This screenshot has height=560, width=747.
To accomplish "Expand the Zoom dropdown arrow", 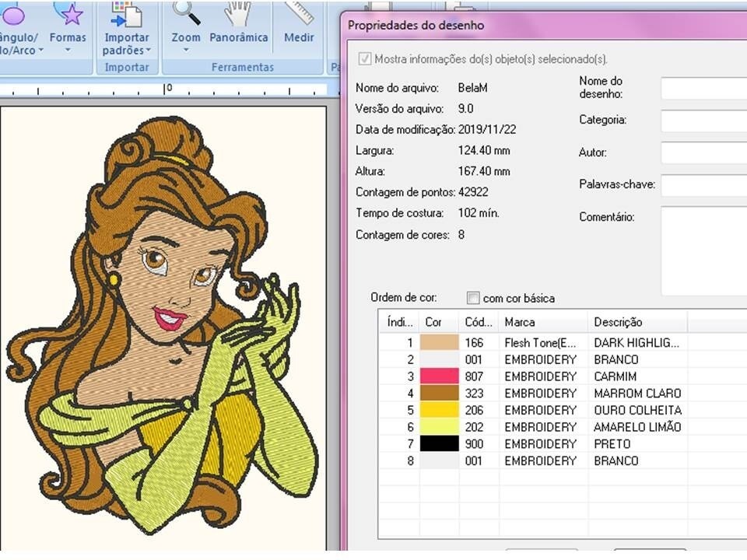I will click(x=186, y=51).
